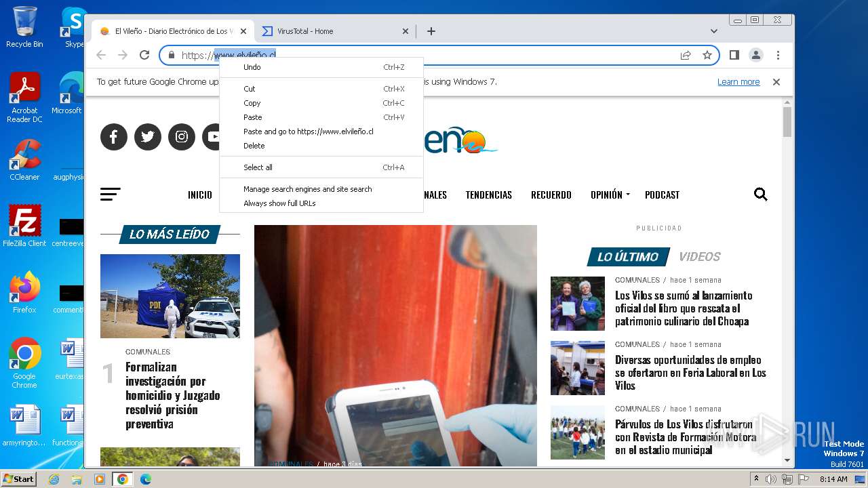Switch to VirusTotal - Home tab
The image size is (868, 488).
pos(336,31)
